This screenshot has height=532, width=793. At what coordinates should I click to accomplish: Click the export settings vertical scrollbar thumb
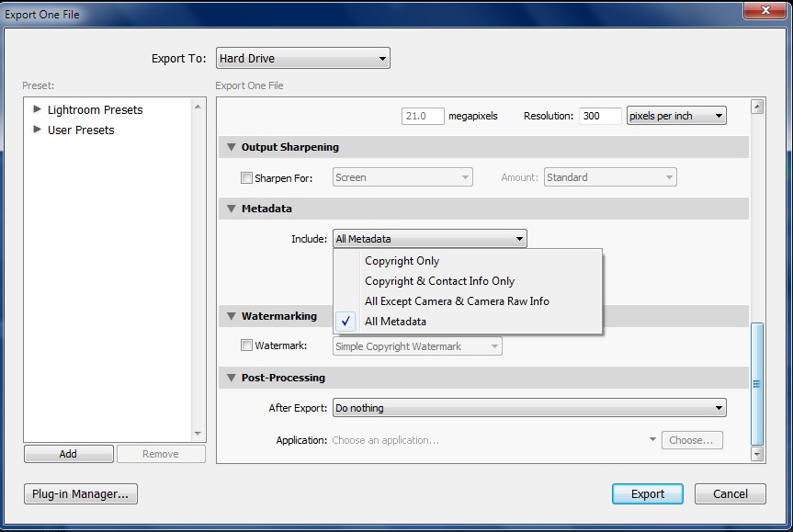point(757,383)
